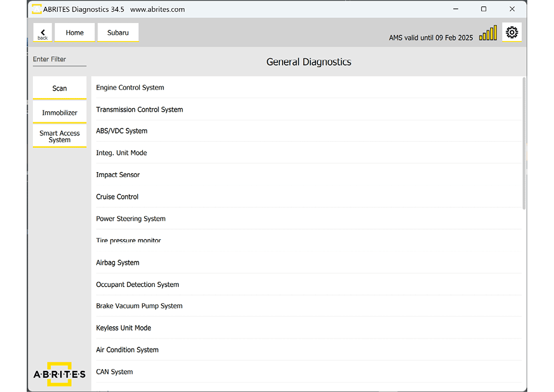This screenshot has width=554, height=392.
Task: Select Integ. Unit Mode entry
Action: (121, 153)
